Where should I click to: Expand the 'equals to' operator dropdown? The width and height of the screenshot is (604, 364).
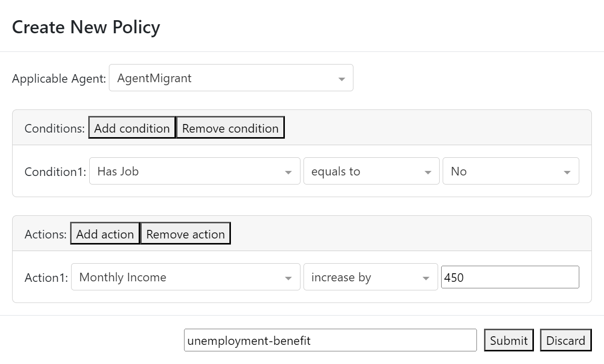(x=371, y=171)
